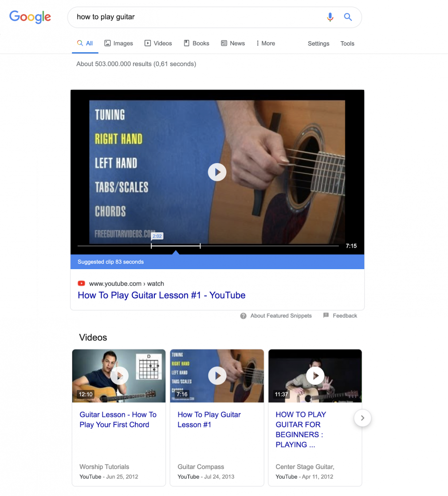Image resolution: width=448 pixels, height=496 pixels.
Task: Click 'YouTube - Jun 25, 2012' text
Action: [109, 476]
